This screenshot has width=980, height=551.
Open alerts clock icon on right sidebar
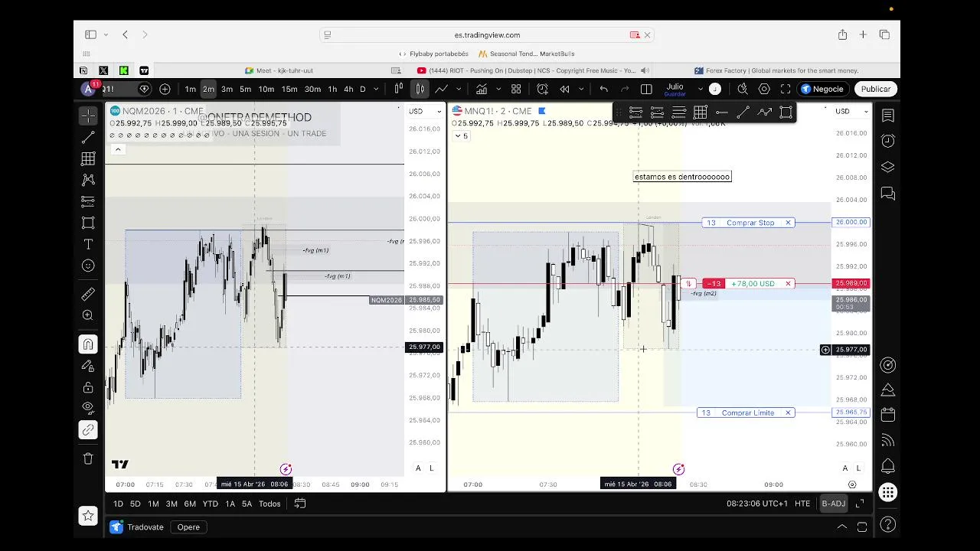(888, 141)
